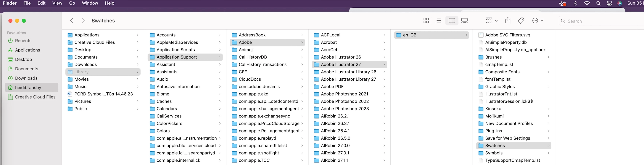Image resolution: width=644 pixels, height=165 pixels.
Task: Expand the Movies folder chevron
Action: click(138, 79)
